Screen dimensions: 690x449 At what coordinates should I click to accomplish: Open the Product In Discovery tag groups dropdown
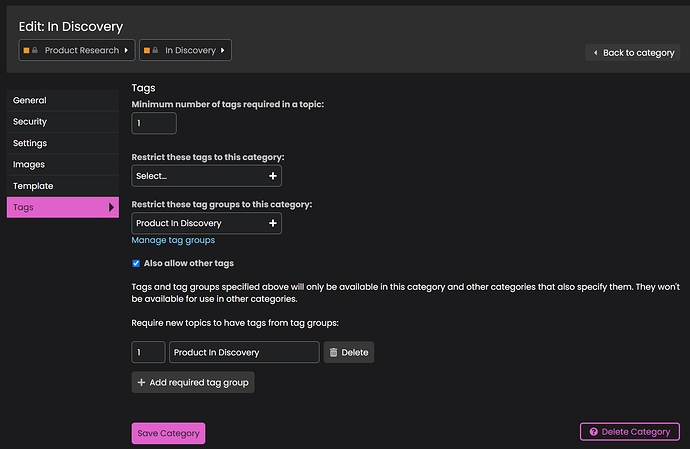(x=206, y=223)
